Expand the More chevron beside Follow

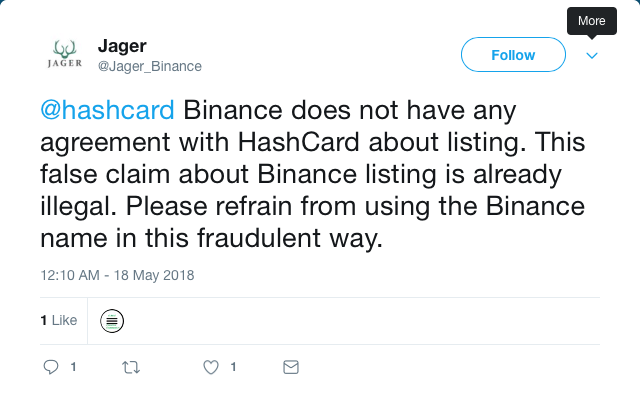click(592, 55)
